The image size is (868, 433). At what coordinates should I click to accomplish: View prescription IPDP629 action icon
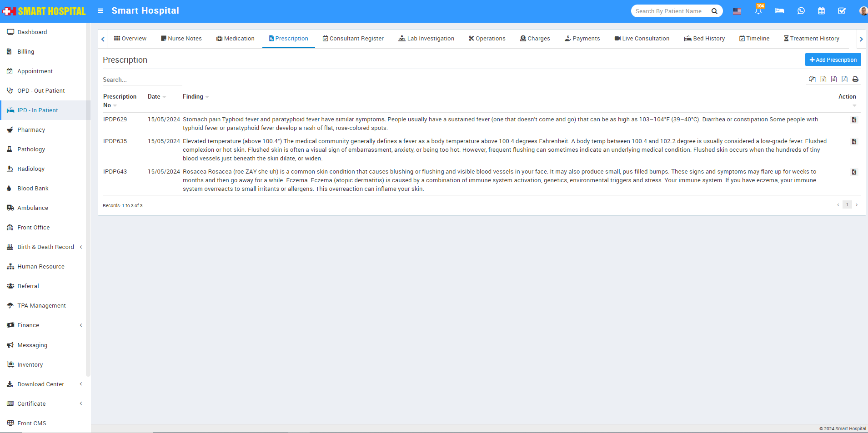click(x=854, y=120)
